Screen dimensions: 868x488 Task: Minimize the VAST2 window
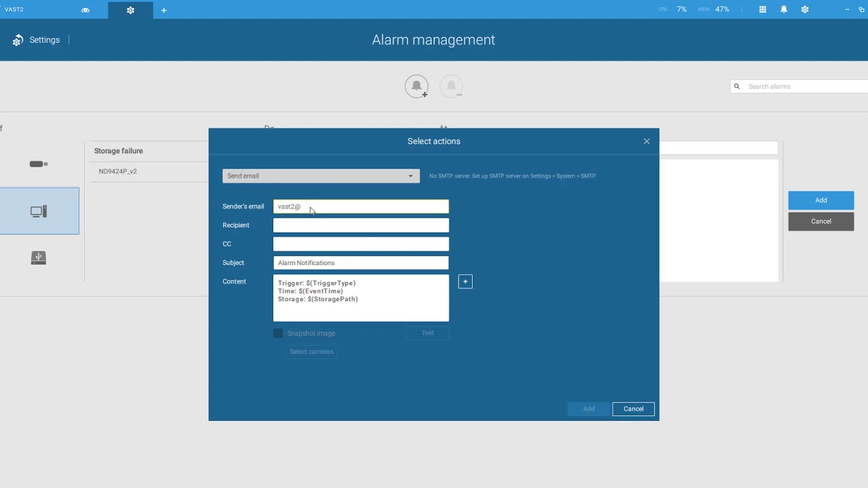847,9
